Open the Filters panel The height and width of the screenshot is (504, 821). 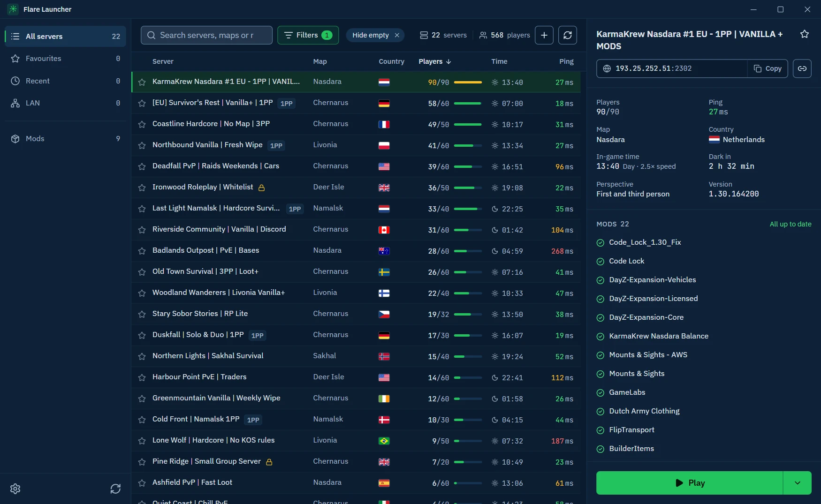[x=308, y=35]
